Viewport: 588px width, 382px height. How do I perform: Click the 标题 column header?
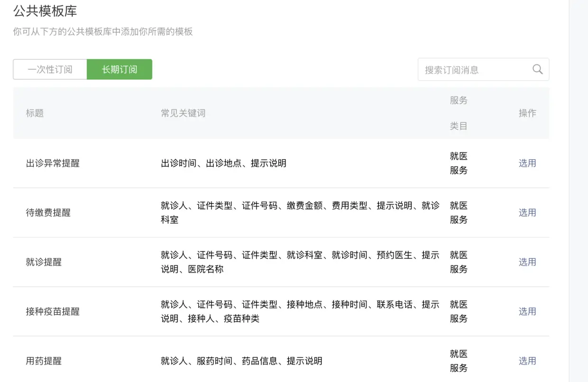(35, 113)
